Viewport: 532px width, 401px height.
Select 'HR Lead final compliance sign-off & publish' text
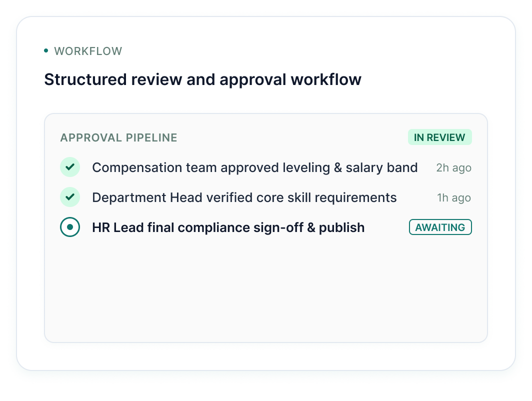click(x=228, y=227)
